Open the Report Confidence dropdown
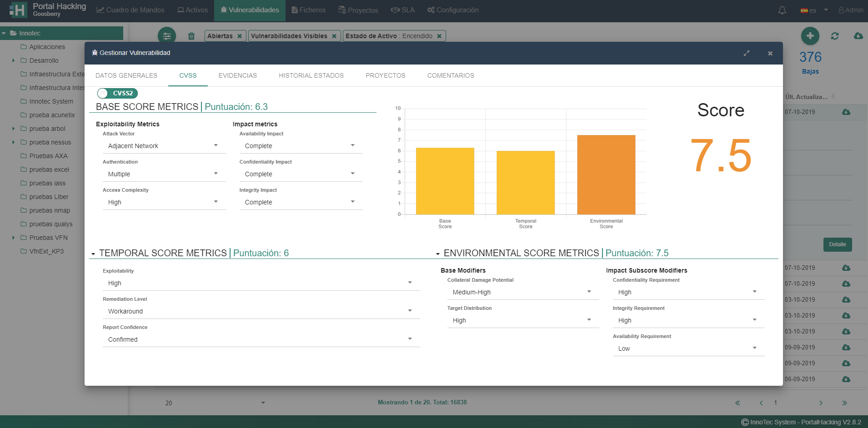 point(261,339)
